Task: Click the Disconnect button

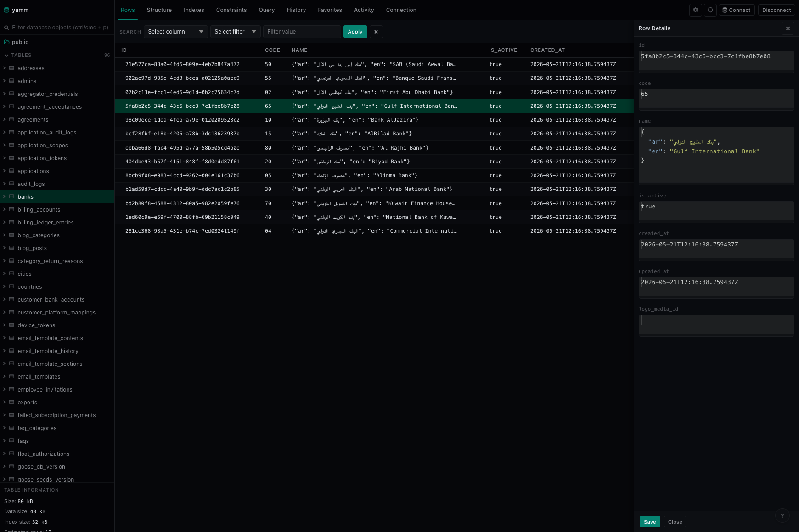Action: tap(776, 10)
